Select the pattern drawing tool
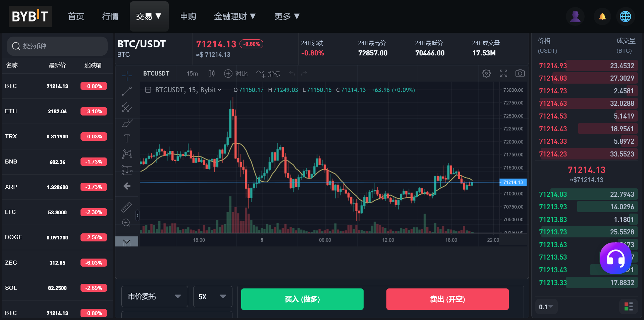The height and width of the screenshot is (320, 644). point(127,154)
